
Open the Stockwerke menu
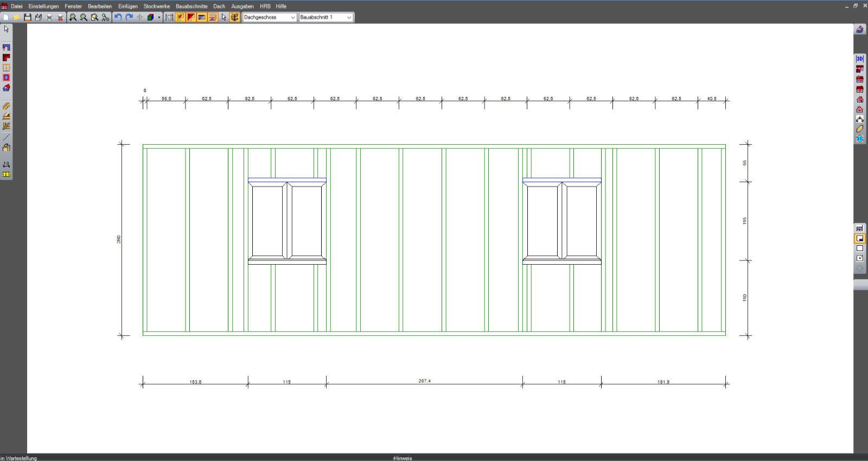[156, 7]
